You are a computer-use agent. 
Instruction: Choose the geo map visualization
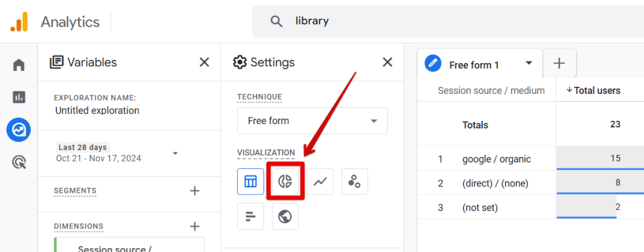pyautogui.click(x=286, y=217)
